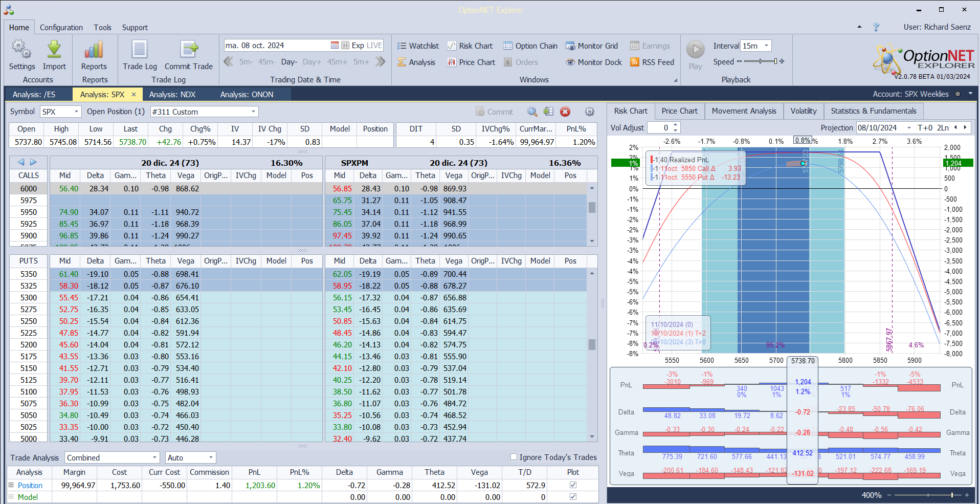980x504 pixels.
Task: Open the Movement Analysis tab
Action: (x=744, y=111)
